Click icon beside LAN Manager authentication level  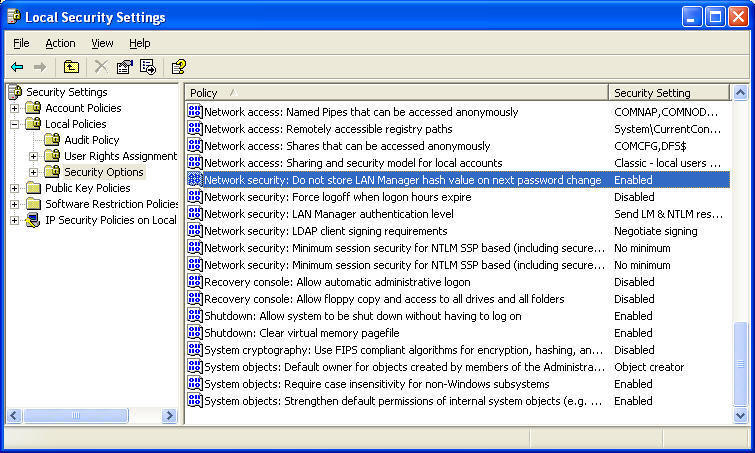[195, 213]
